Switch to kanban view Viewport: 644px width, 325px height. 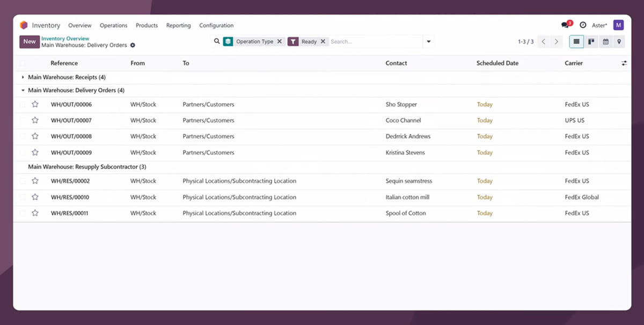[591, 41]
